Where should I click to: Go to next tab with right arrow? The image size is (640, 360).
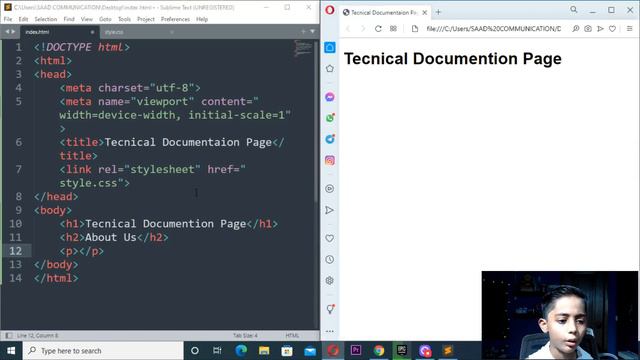click(x=13, y=31)
